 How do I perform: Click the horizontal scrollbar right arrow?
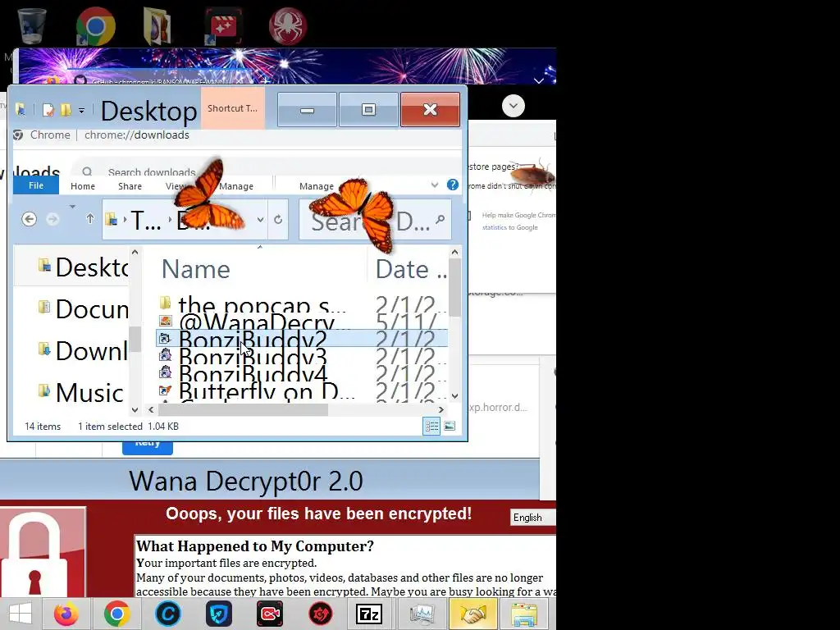(441, 410)
